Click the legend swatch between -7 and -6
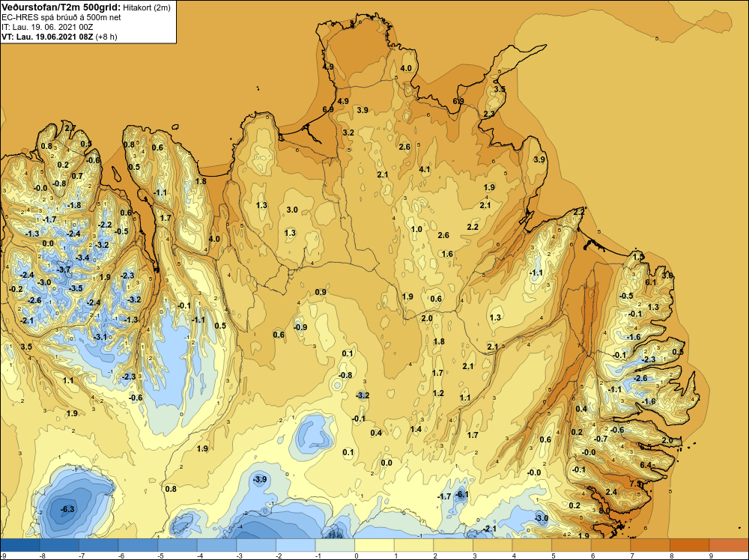This screenshot has width=749, height=560. point(99,545)
